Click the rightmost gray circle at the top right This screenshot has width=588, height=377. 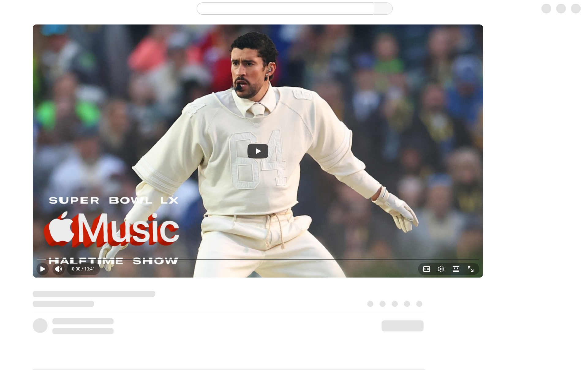pyautogui.click(x=575, y=9)
